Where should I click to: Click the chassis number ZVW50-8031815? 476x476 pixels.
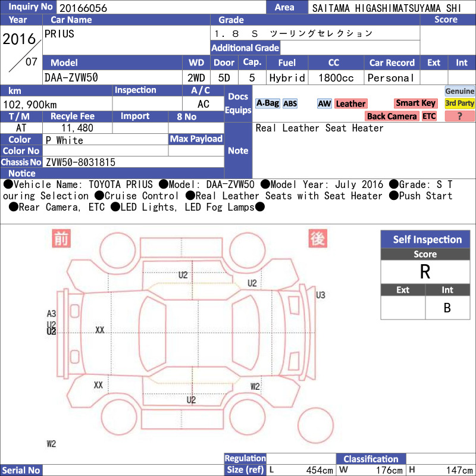point(80,162)
